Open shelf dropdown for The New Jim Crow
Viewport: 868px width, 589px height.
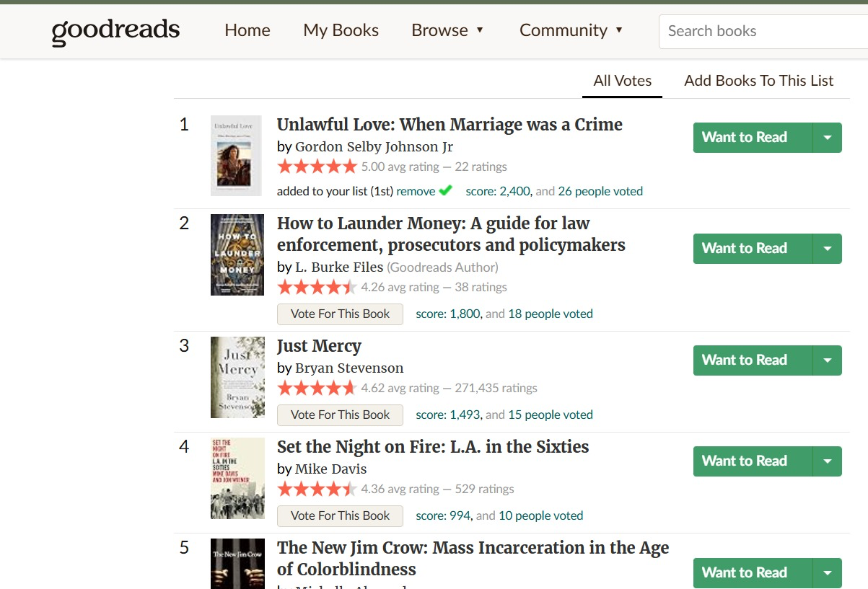(x=828, y=573)
